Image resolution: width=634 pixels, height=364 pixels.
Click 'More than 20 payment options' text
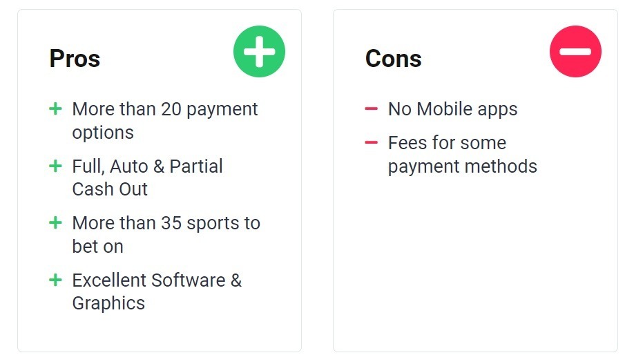pyautogui.click(x=165, y=120)
